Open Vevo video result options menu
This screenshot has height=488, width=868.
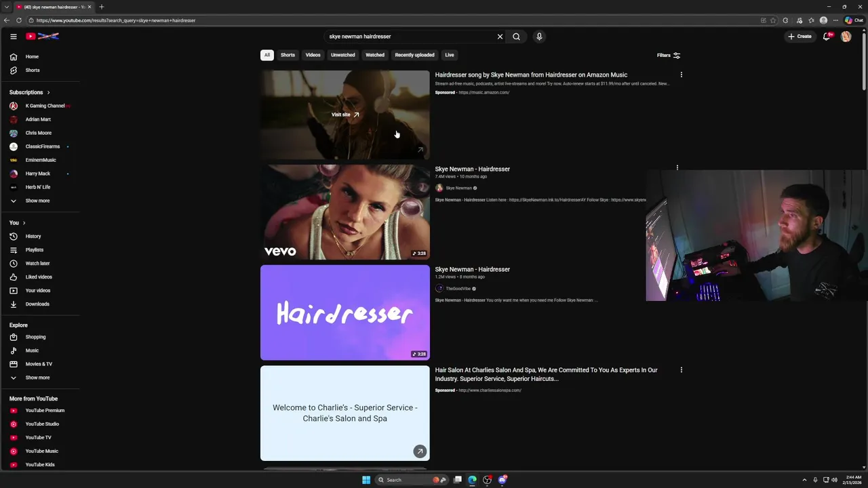677,168
